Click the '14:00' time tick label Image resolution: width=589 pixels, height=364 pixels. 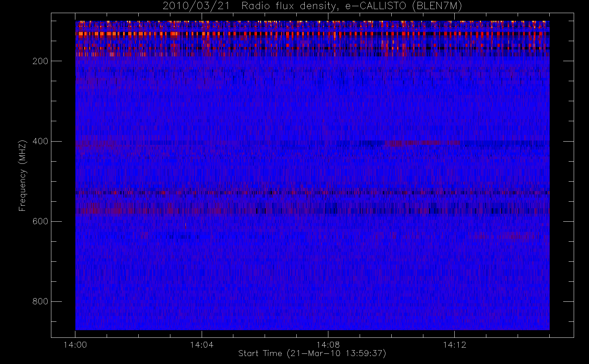coord(75,345)
